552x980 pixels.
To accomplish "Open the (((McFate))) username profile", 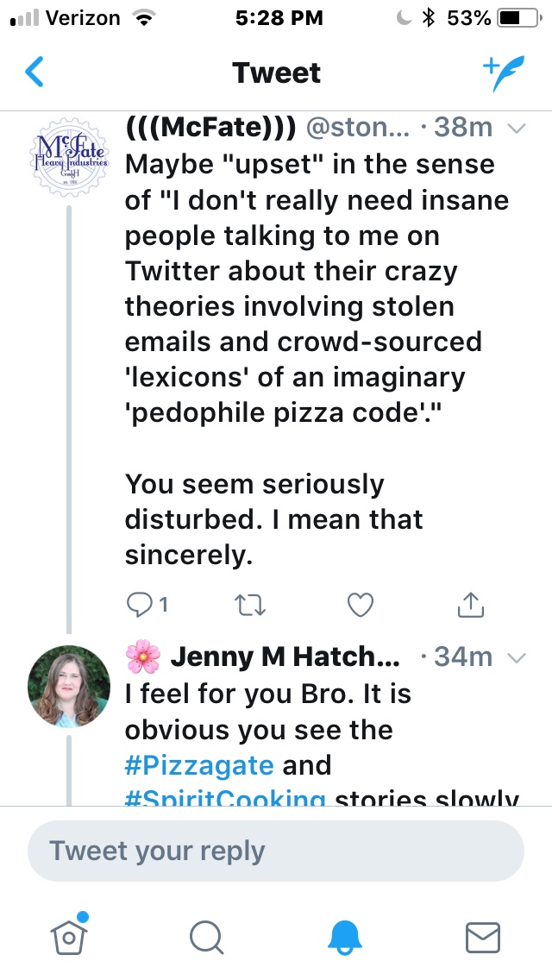I will tap(211, 128).
